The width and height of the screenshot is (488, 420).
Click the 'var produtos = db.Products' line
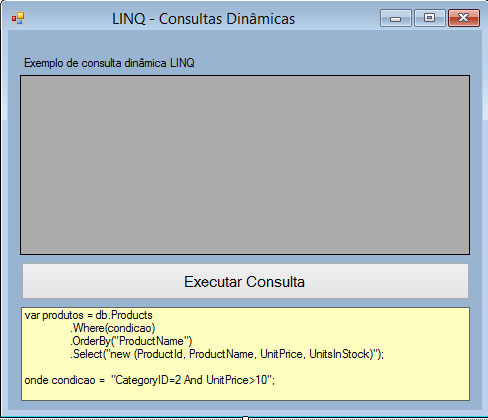point(88,315)
